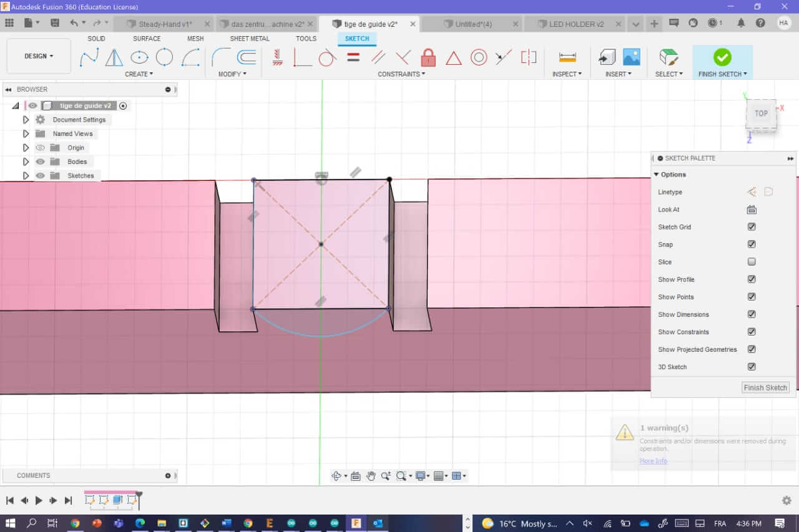Open the More Info warning link
This screenshot has height=532, width=799.
tap(653, 461)
